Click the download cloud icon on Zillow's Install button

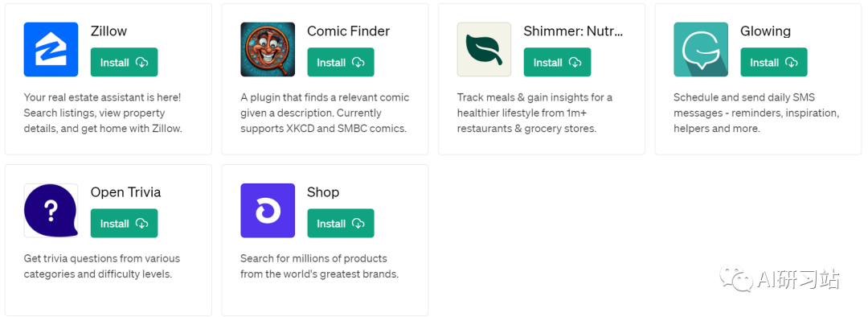click(141, 63)
